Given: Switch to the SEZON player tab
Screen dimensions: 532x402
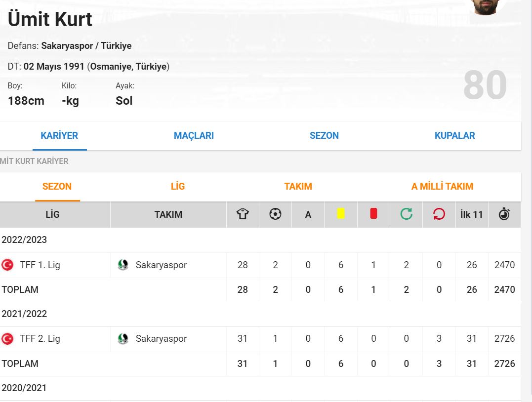Looking at the screenshot, I should tap(324, 136).
